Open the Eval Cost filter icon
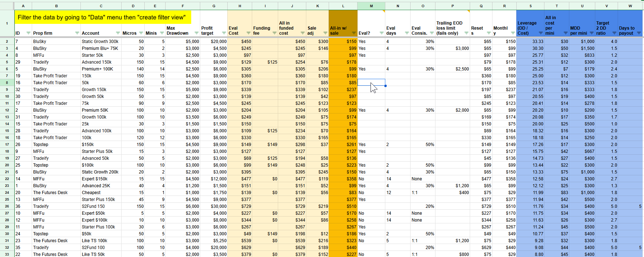Image resolution: width=644 pixels, height=257 pixels. 248,33
